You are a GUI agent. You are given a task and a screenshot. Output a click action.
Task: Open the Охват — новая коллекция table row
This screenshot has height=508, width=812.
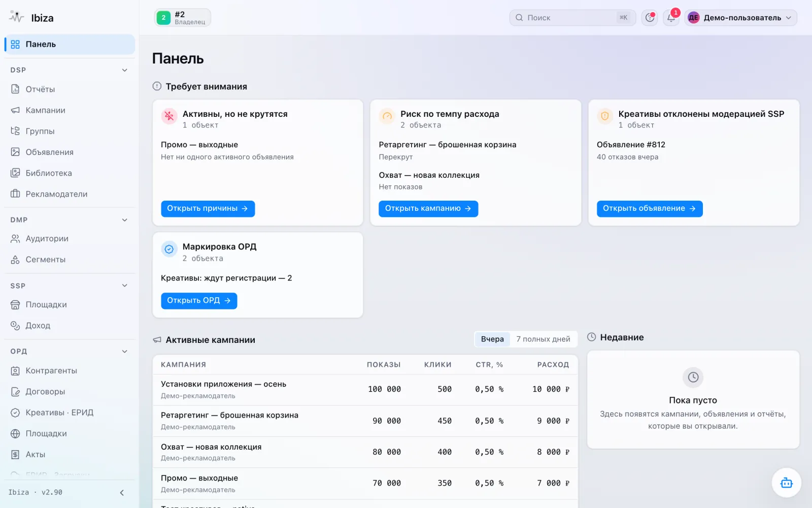365,452
